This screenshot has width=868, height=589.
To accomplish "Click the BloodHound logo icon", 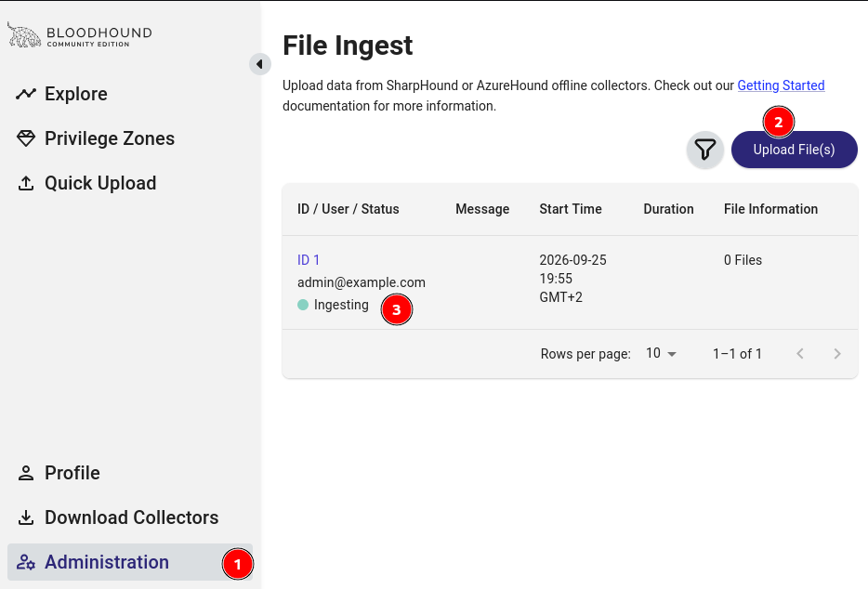I will point(24,35).
